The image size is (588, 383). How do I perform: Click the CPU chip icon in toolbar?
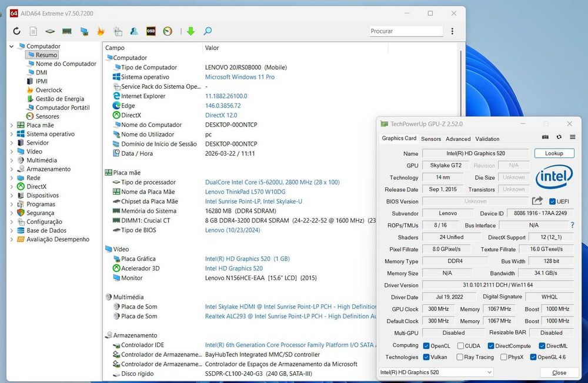50,31
